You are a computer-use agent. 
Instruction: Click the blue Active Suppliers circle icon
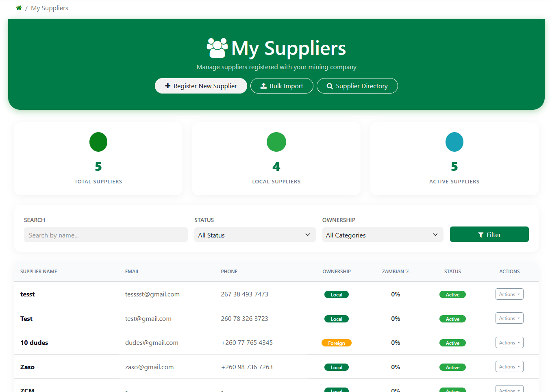coord(454,142)
